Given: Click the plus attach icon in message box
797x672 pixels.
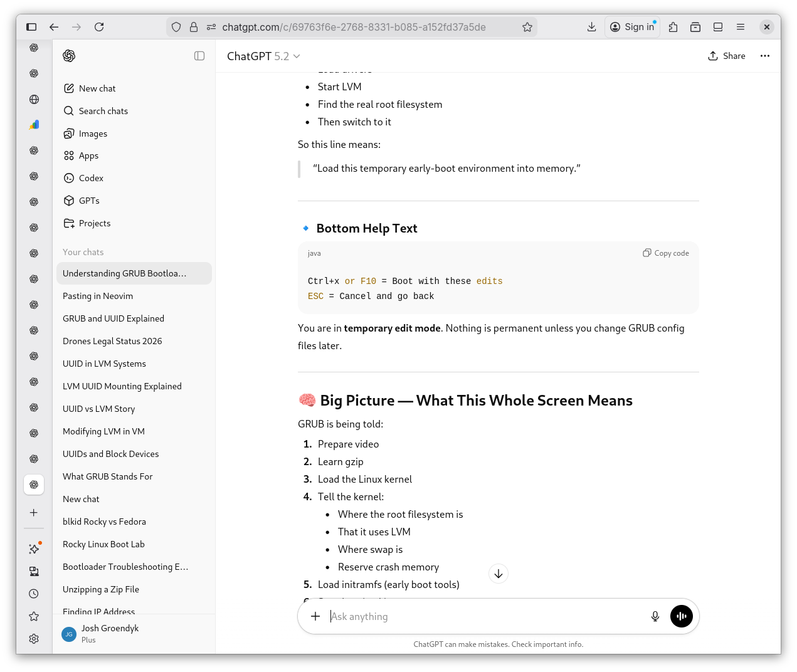Looking at the screenshot, I should pos(315,616).
